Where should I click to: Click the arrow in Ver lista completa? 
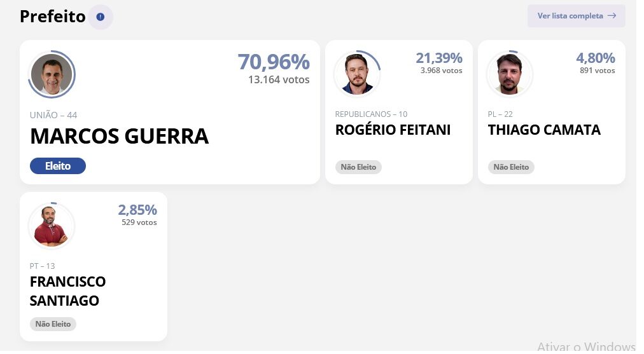click(612, 16)
